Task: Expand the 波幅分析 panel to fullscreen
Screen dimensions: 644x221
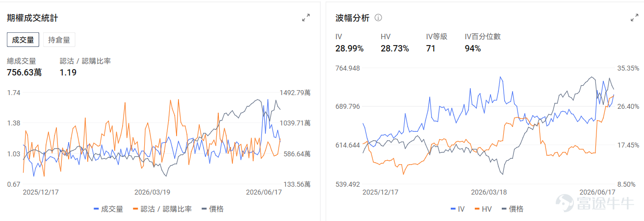Action: pos(634,18)
